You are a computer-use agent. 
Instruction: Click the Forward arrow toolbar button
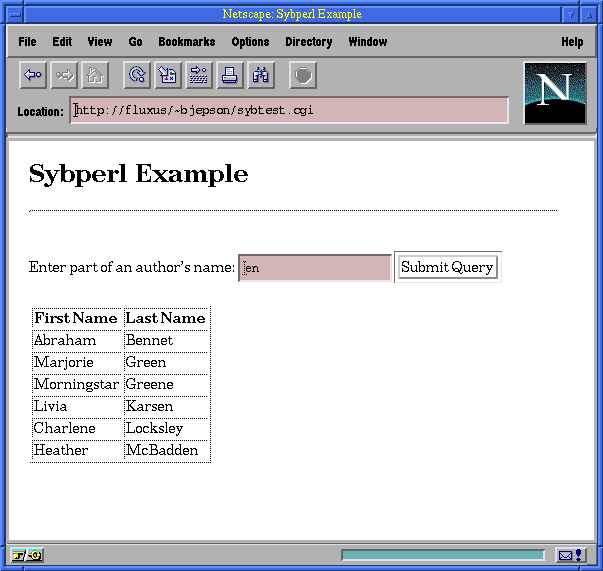(64, 75)
